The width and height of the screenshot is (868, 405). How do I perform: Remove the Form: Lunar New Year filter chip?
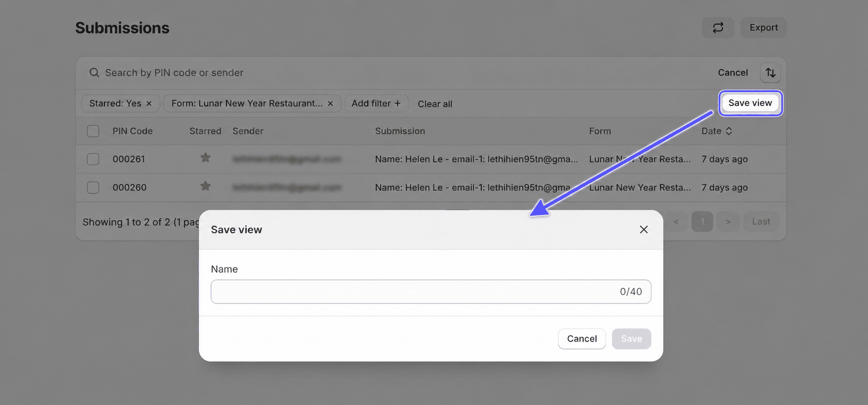pos(330,103)
